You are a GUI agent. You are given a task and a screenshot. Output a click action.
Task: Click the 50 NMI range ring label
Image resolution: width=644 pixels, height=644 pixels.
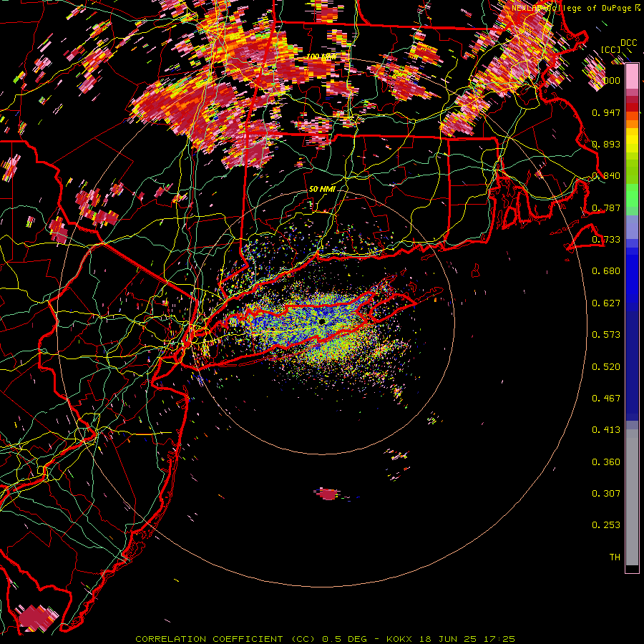[322, 189]
